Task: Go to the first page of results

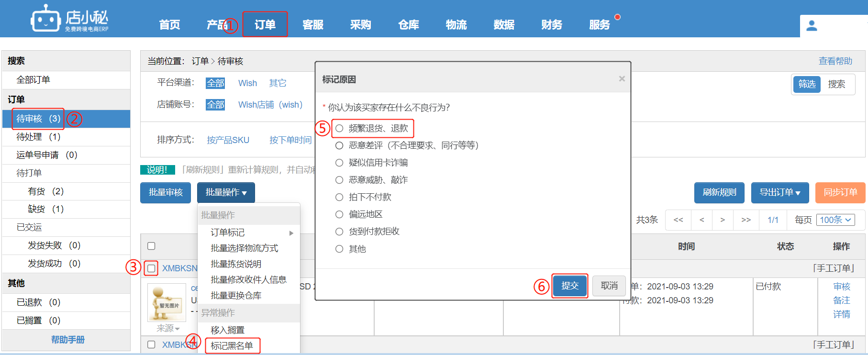Action: click(x=678, y=220)
